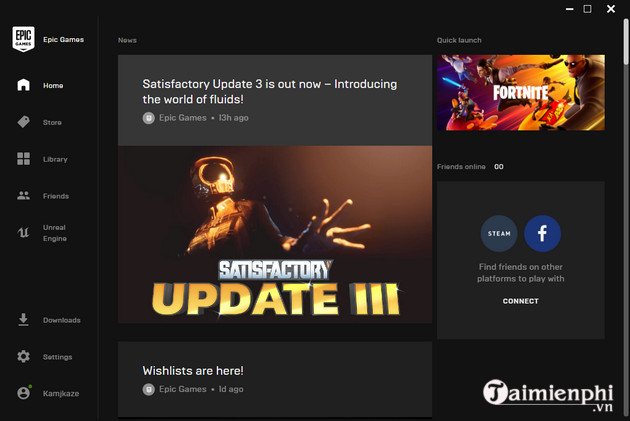Click the 1d ago timestamp
The height and width of the screenshot is (421, 630).
click(x=231, y=389)
